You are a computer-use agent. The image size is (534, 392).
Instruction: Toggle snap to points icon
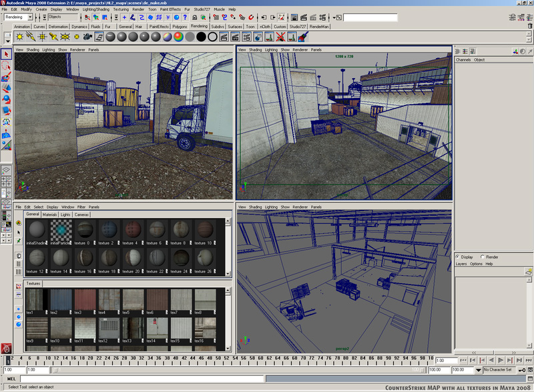(x=233, y=17)
